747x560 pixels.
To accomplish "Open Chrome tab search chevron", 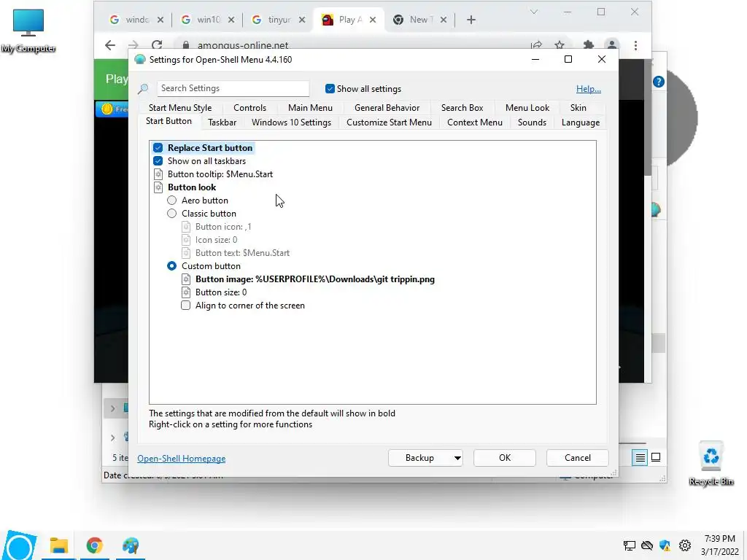I will coord(533,12).
